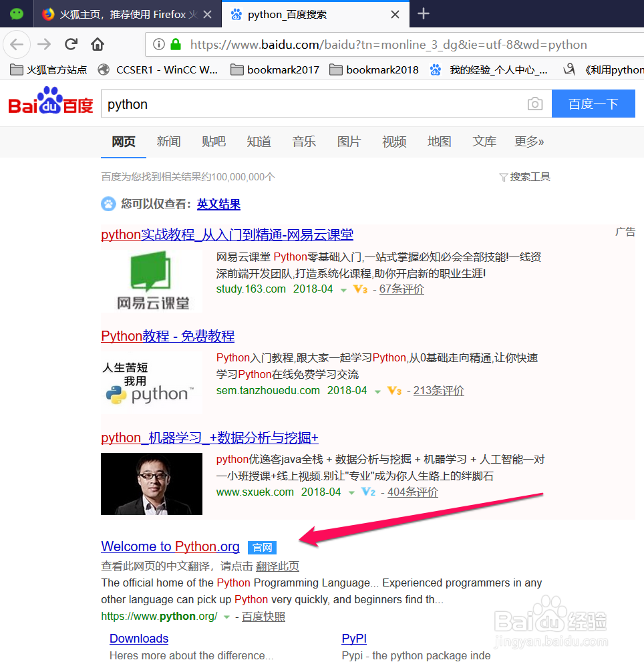Switch to the 新闻 results tab
644x664 pixels.
[168, 142]
